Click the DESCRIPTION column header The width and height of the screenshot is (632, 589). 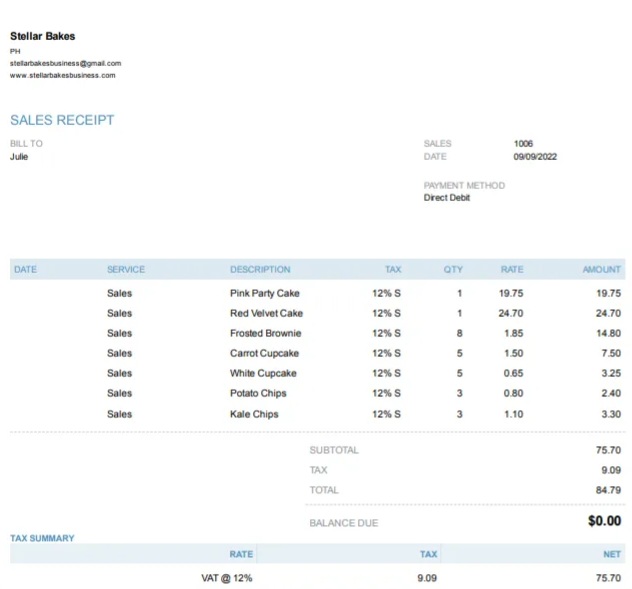[260, 269]
